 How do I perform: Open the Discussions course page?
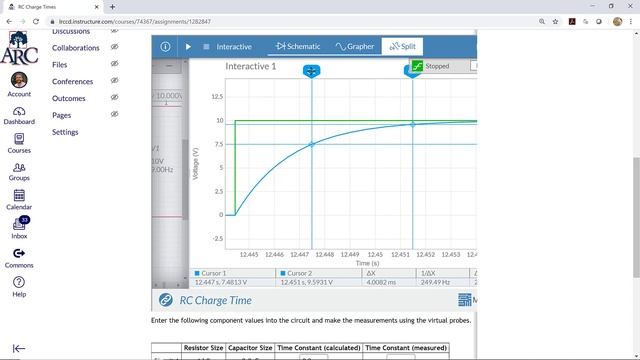(71, 31)
